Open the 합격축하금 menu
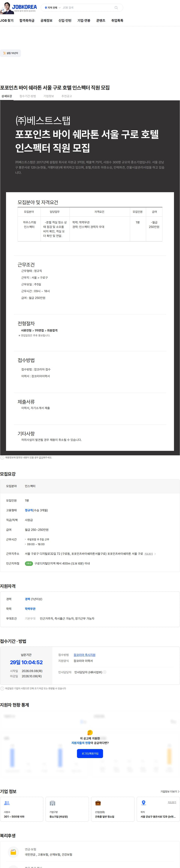The width and height of the screenshot is (180, 868). tap(27, 21)
